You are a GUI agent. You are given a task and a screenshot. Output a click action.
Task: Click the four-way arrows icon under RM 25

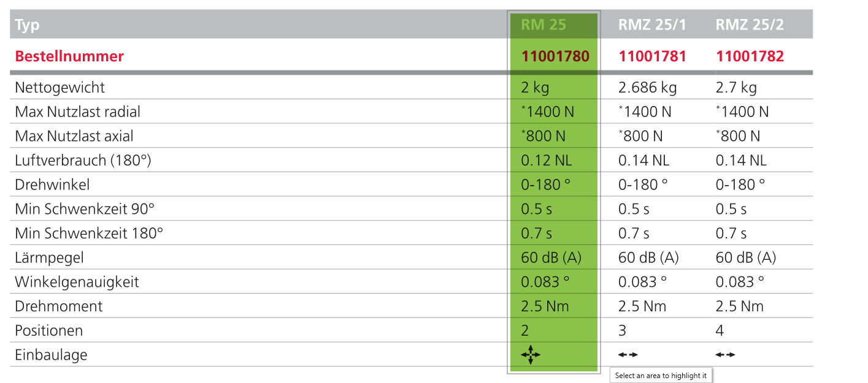[x=531, y=354]
